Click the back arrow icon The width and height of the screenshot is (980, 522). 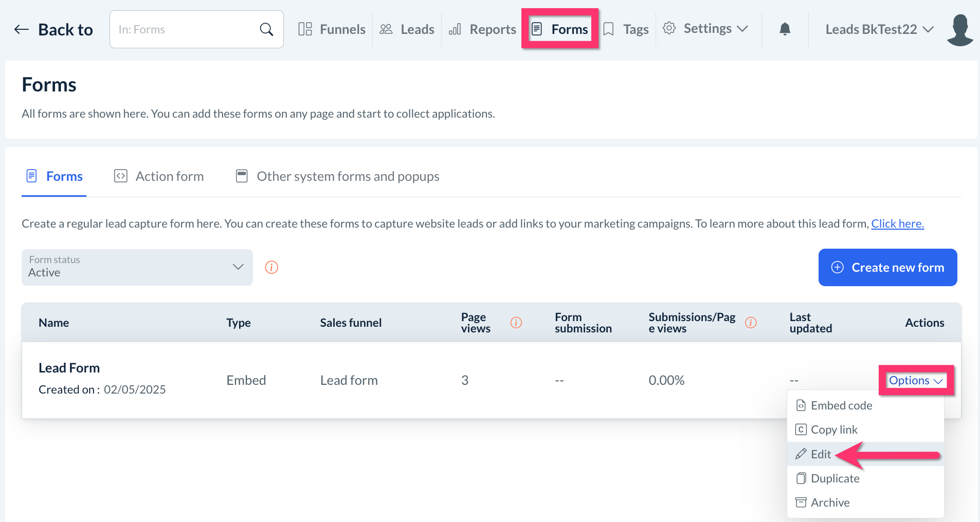21,29
